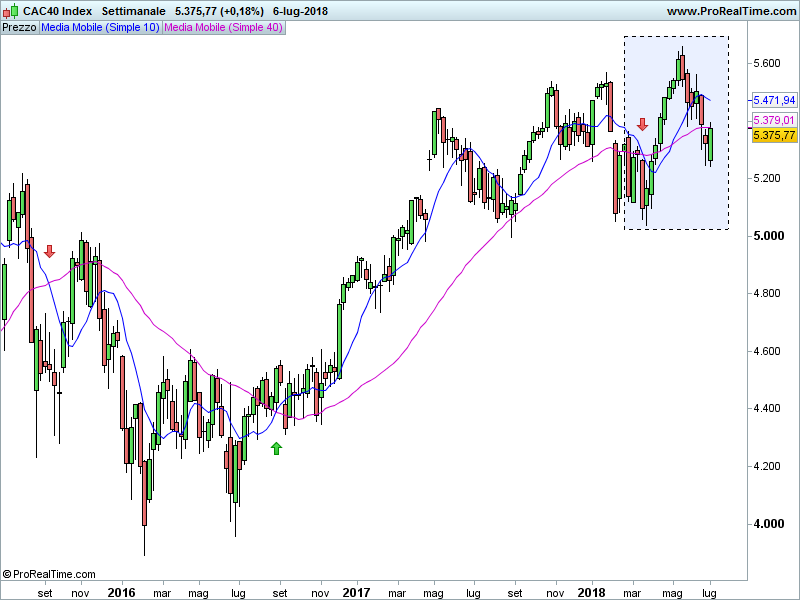Click the 2016 year label on time axis
This screenshot has width=800, height=600.
121,592
